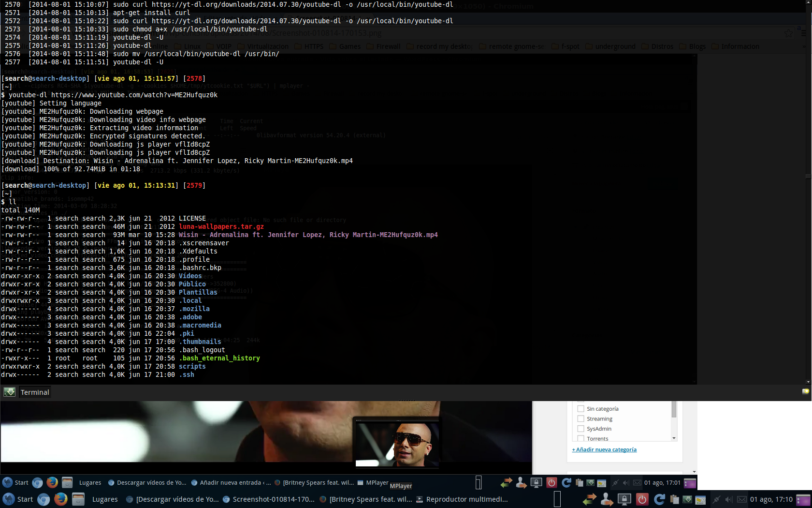Click the lock screen icon in the 17:01 panel
The width and height of the screenshot is (812, 508).
point(536,482)
